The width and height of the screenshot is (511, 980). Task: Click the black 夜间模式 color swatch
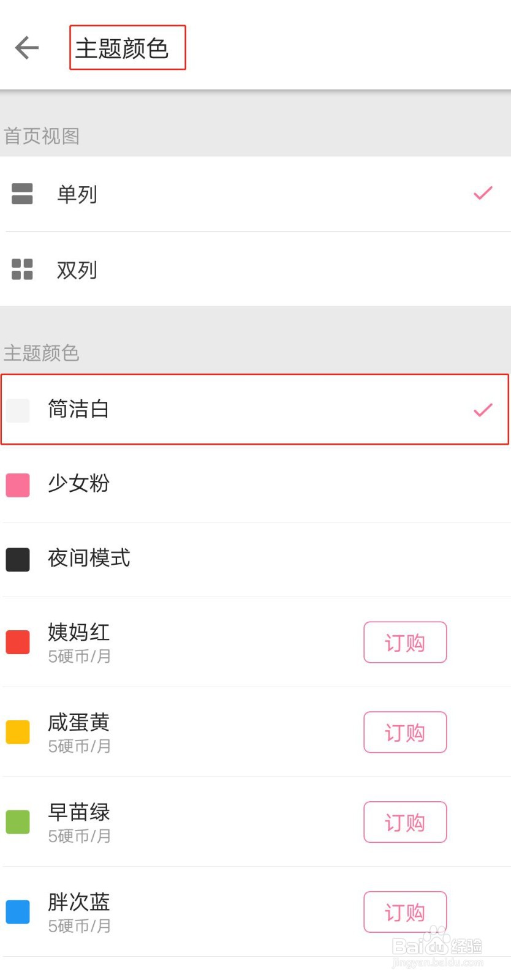click(x=18, y=559)
